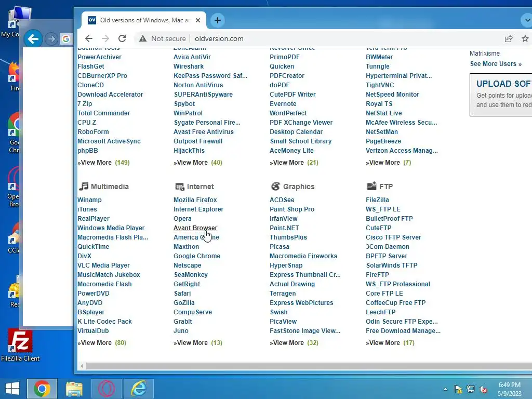Viewport: 532px width, 399px height.
Task: Expand View More (7) networking list
Action: coord(389,163)
